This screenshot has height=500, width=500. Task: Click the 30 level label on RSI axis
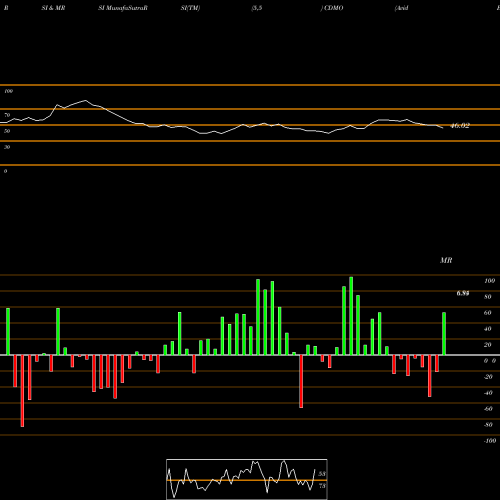tap(7, 147)
